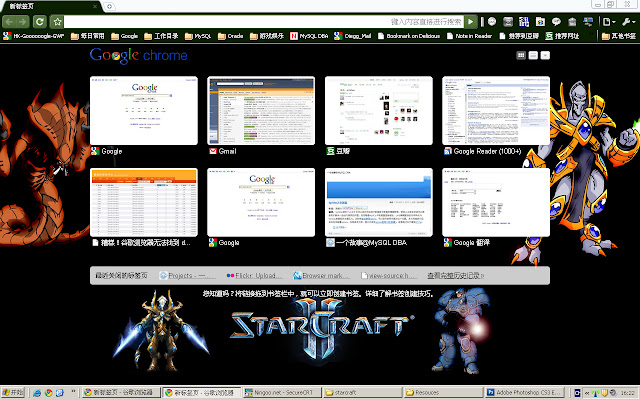Open the Gmail most-visited thumbnail
The width and height of the screenshot is (640, 400).
(261, 111)
